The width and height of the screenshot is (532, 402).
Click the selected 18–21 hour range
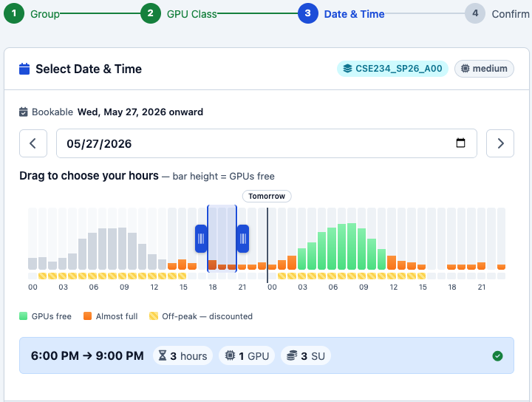[x=222, y=239]
